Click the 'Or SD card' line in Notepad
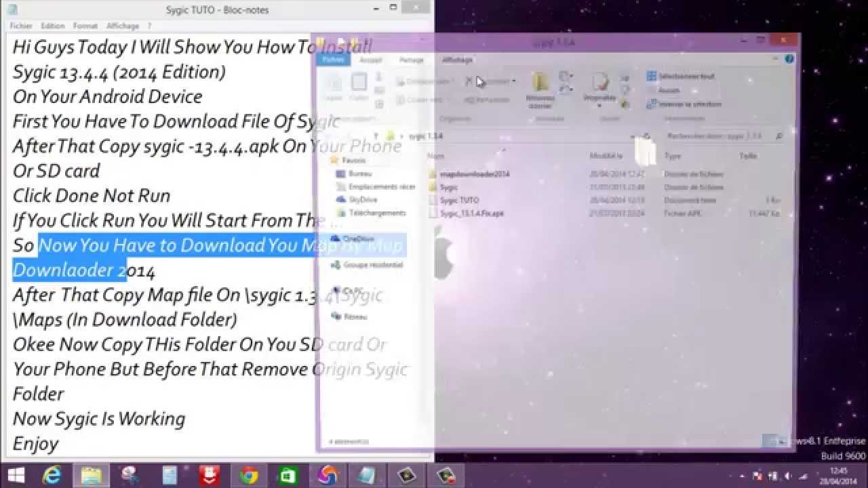This screenshot has width=868, height=488. 56,171
